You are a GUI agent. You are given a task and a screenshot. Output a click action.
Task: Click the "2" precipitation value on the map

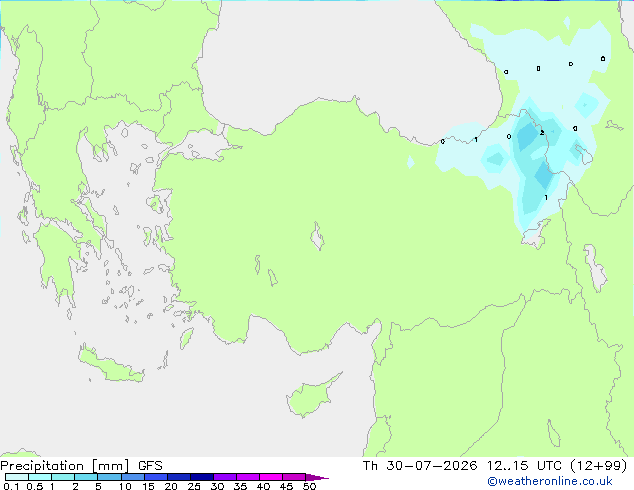(542, 133)
